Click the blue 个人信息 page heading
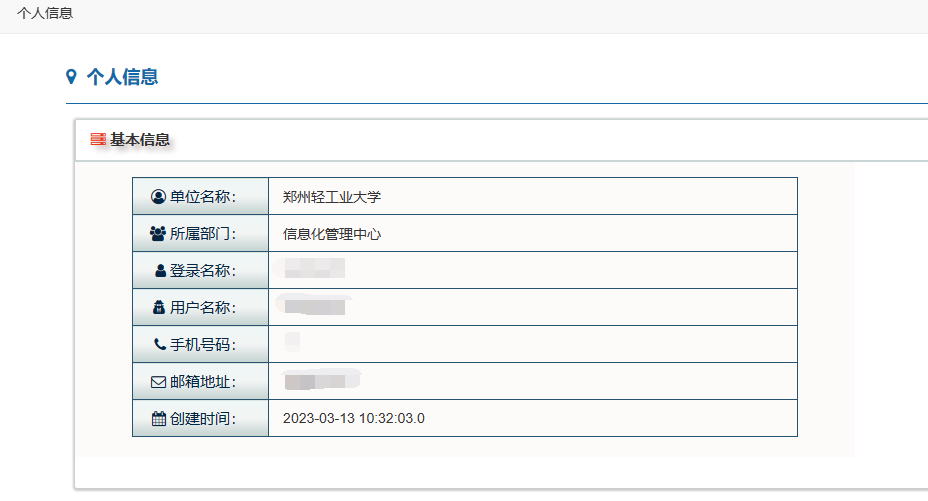This screenshot has width=928, height=501. pos(123,77)
